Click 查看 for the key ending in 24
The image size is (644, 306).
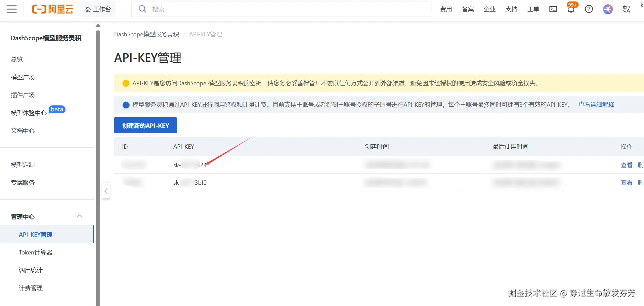click(626, 165)
